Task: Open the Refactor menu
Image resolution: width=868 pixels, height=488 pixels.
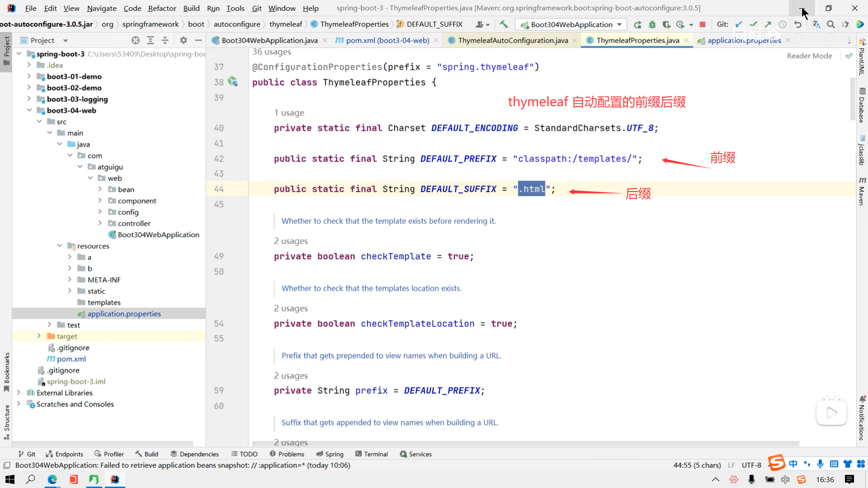Action: click(x=162, y=8)
